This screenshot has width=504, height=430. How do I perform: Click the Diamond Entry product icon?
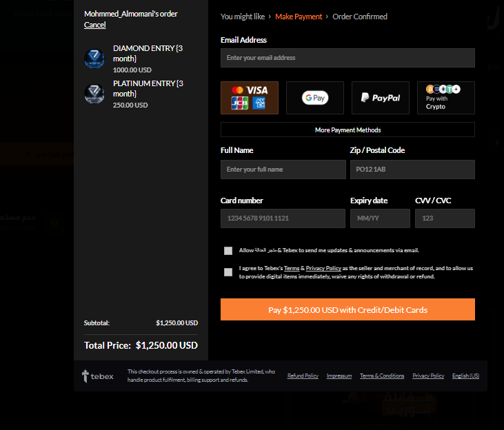coord(94,59)
